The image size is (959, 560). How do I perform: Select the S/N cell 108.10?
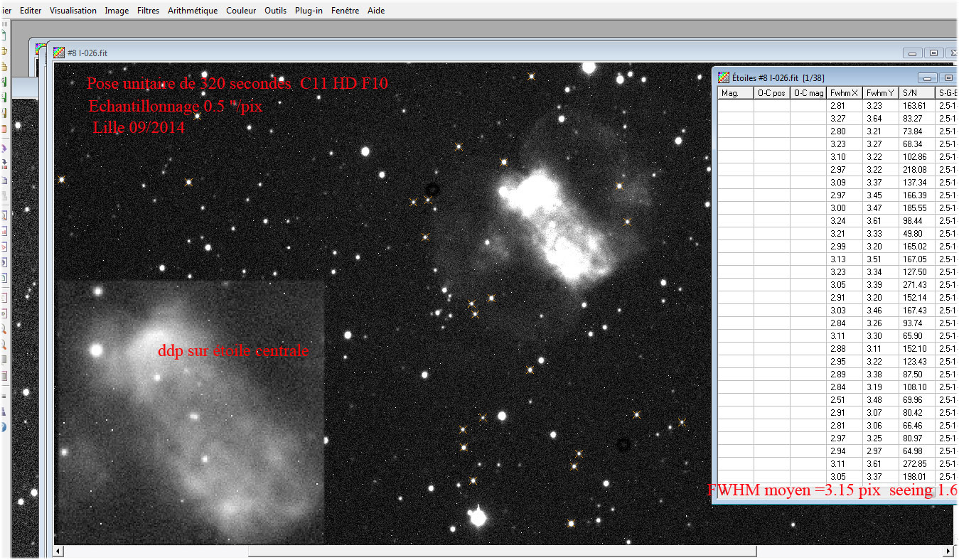(918, 387)
